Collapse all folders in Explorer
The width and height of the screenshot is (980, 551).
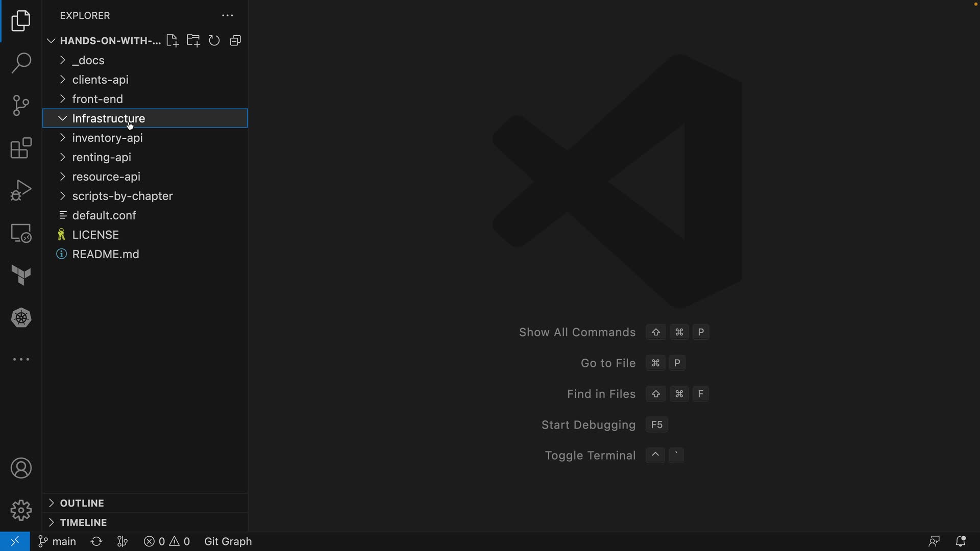(x=235, y=41)
